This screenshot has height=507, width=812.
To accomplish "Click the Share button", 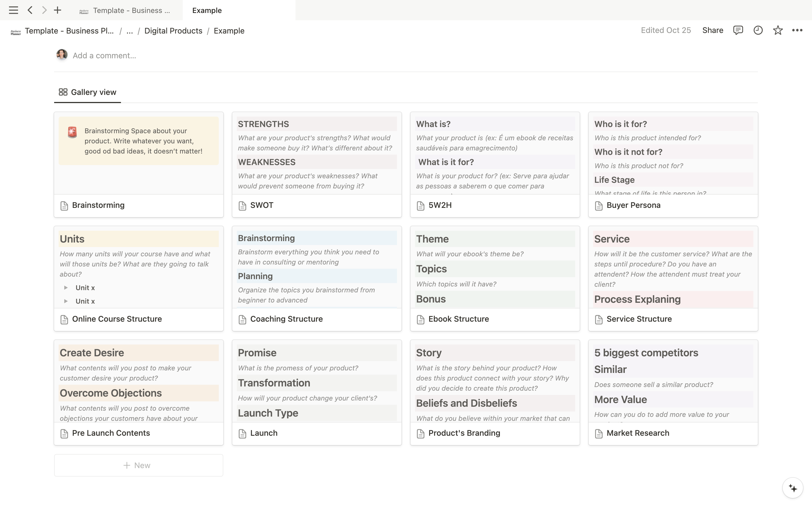I will [713, 30].
